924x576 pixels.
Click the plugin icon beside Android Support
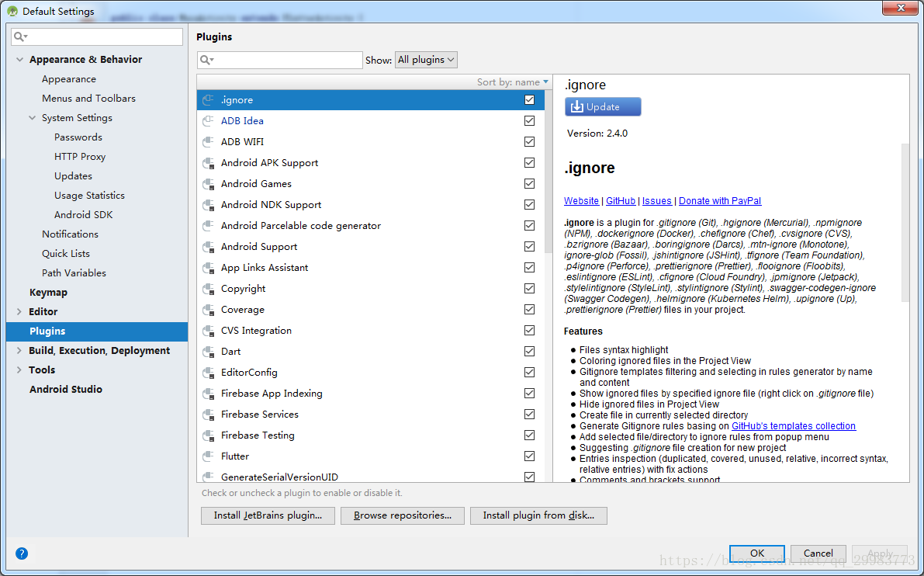tap(207, 247)
